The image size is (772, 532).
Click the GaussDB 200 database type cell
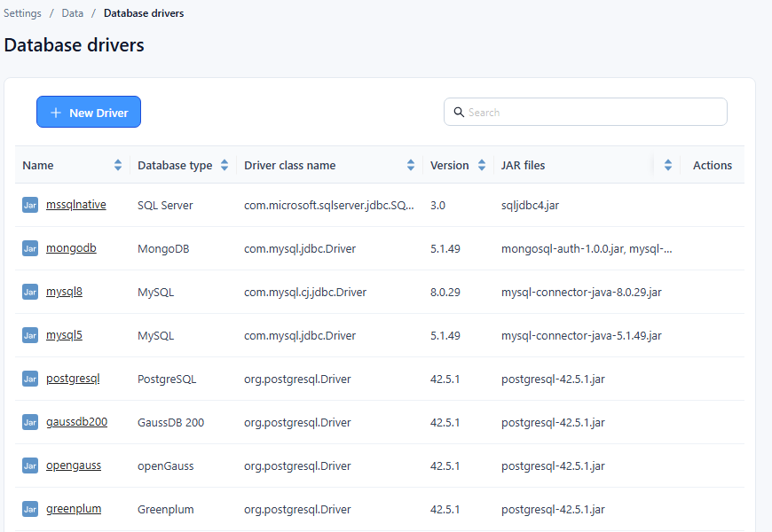170,422
